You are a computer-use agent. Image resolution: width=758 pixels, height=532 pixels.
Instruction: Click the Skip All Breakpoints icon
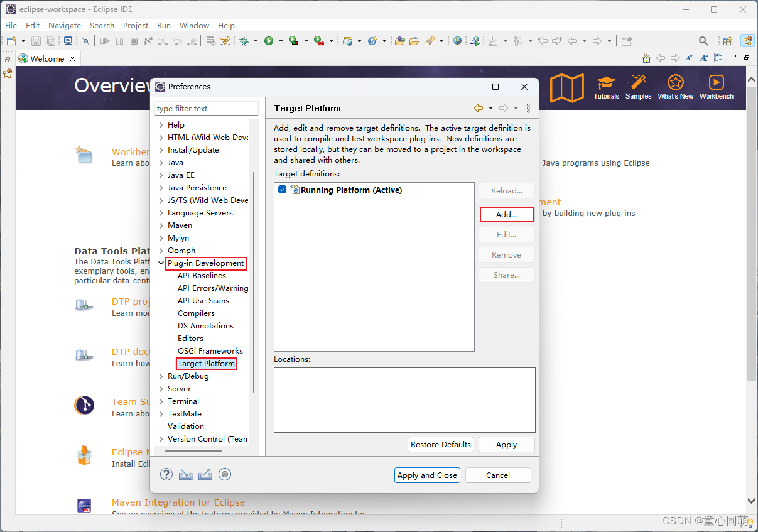(x=85, y=41)
